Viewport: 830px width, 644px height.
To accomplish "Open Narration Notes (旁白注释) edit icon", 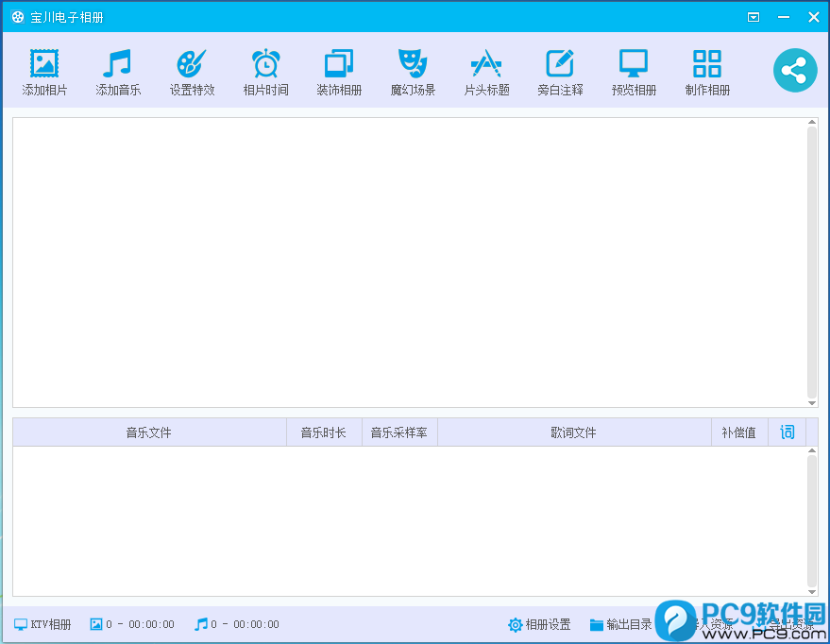I will (560, 64).
